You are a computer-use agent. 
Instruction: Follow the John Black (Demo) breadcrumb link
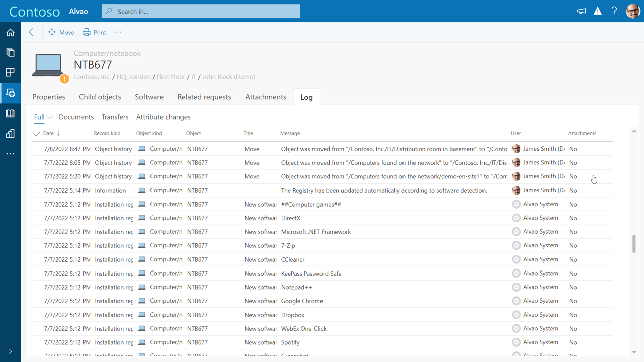pyautogui.click(x=228, y=76)
